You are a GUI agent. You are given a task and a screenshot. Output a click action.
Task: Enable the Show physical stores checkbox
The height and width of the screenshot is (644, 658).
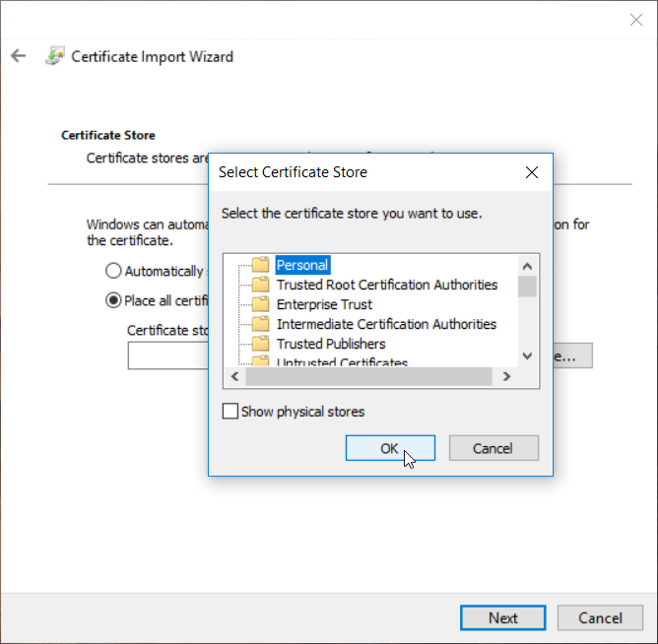(230, 412)
